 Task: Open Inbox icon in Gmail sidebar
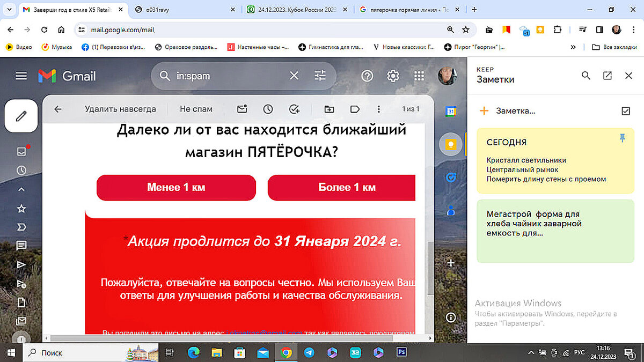21,151
